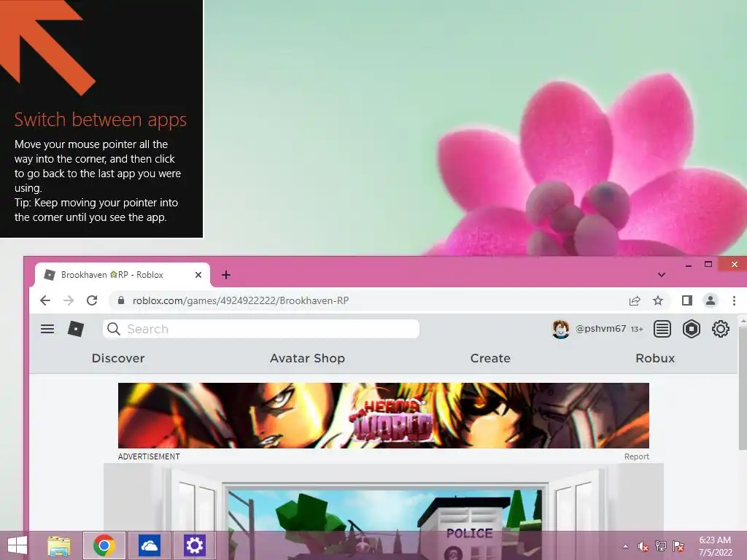Go to the Create section
The height and width of the screenshot is (560, 747).
click(x=490, y=358)
